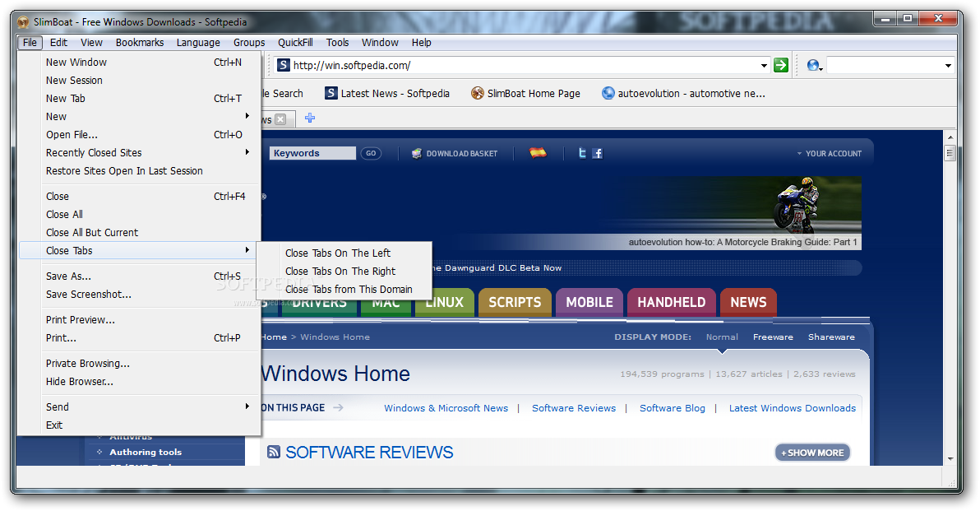Viewport: 980px width, 511px height.
Task: Click the Latest News Softpedia bookmark icon
Action: pyautogui.click(x=331, y=93)
